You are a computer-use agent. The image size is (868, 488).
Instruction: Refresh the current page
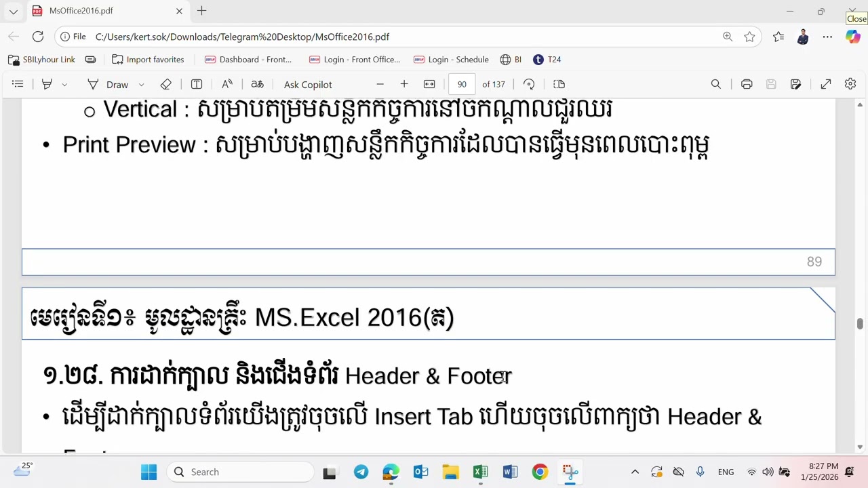pyautogui.click(x=38, y=37)
